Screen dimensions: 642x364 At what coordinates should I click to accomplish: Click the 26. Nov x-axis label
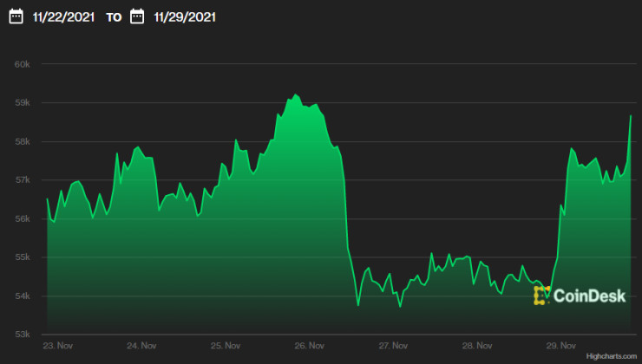[x=310, y=344]
